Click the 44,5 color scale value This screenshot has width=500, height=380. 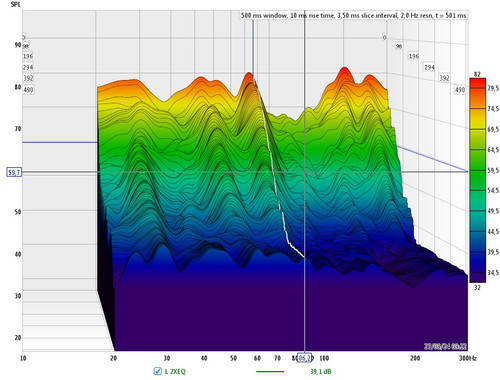(493, 231)
